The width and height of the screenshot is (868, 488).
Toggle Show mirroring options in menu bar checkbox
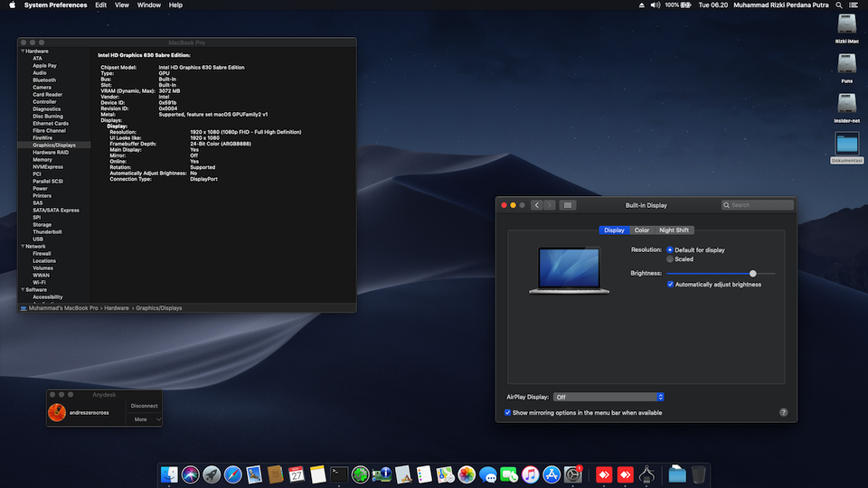(x=507, y=413)
